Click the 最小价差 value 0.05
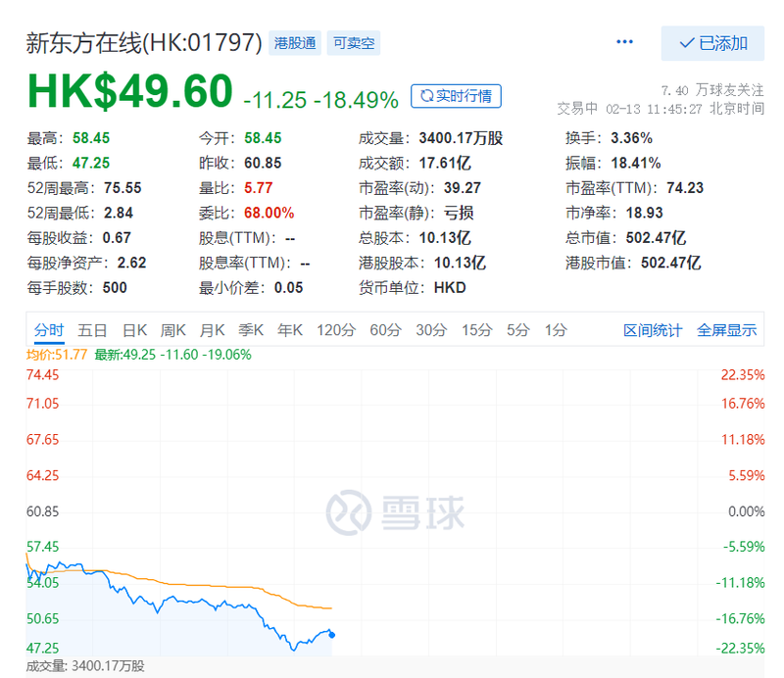 pos(288,288)
